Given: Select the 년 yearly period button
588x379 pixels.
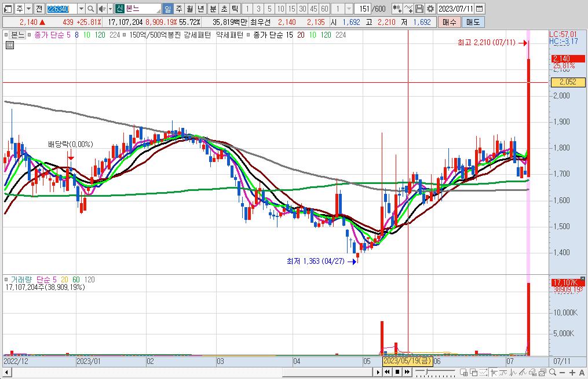Looking at the screenshot, I should click(200, 8).
